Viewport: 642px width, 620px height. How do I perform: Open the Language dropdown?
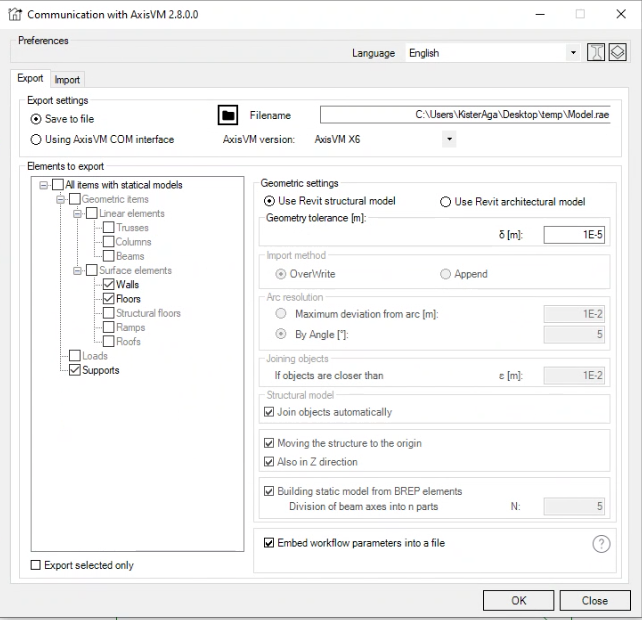tap(573, 53)
